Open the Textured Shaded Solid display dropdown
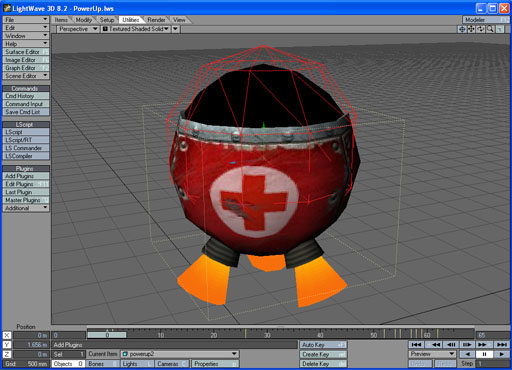Viewport: 512px width, 370px height. 135,29
